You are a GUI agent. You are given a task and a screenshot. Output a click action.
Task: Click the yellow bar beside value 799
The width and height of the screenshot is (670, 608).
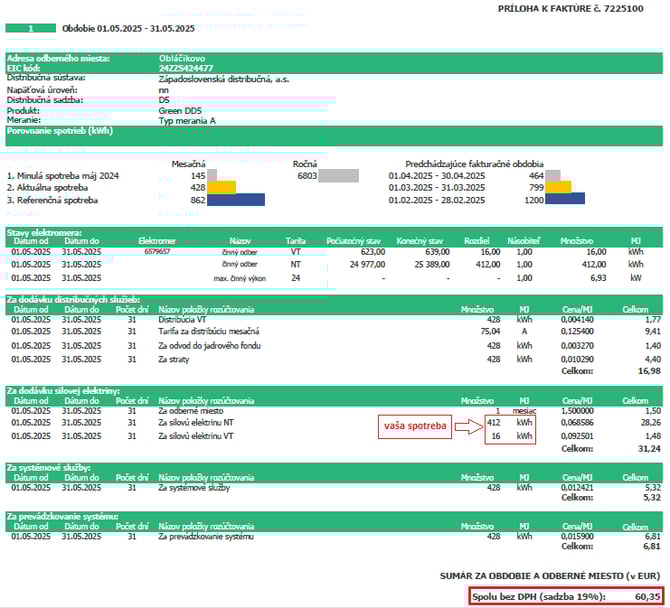[558, 187]
